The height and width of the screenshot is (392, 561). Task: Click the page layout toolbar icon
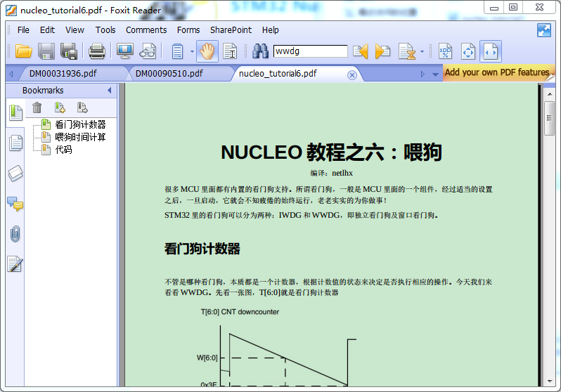pyautogui.click(x=177, y=51)
